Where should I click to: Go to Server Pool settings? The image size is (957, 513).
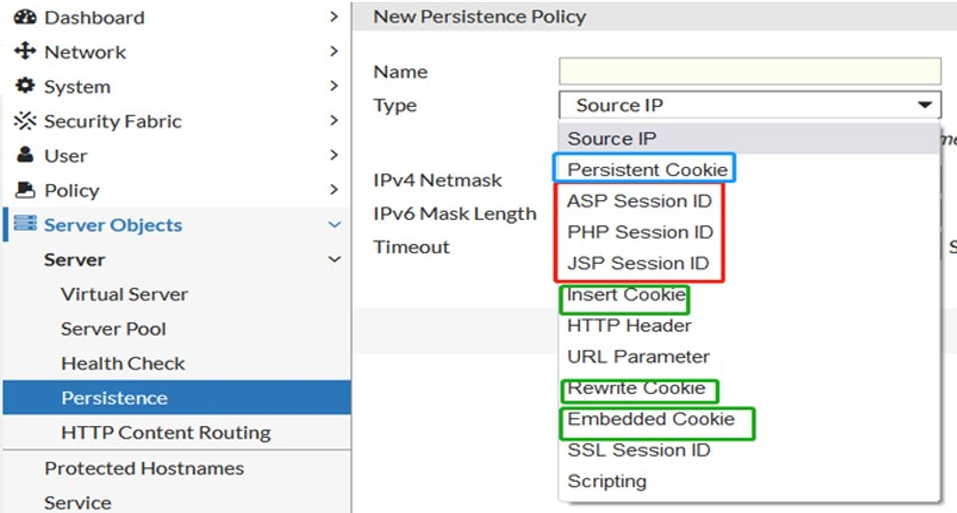[113, 329]
